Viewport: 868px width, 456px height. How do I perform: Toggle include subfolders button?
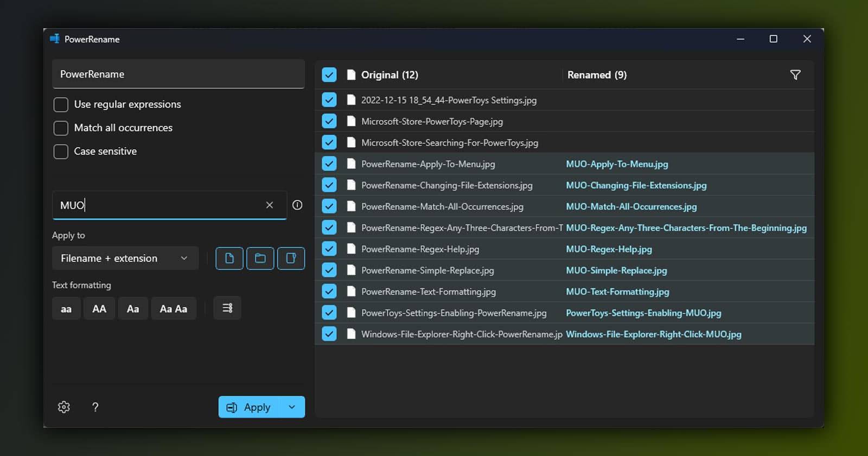(x=291, y=258)
